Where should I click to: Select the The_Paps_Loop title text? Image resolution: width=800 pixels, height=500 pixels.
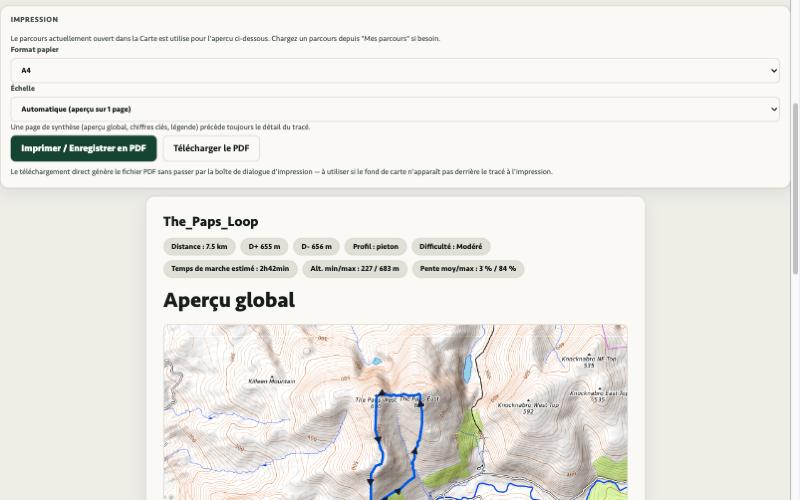[211, 221]
